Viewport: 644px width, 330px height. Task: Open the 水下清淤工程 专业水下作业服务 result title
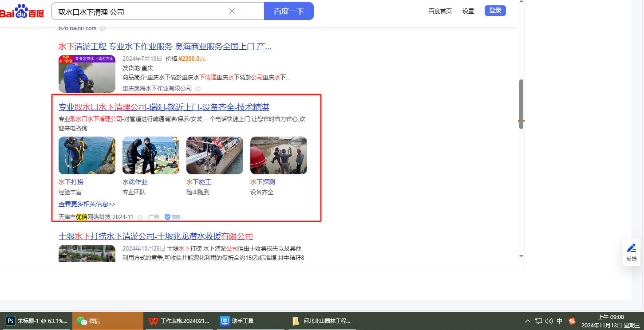(x=165, y=47)
